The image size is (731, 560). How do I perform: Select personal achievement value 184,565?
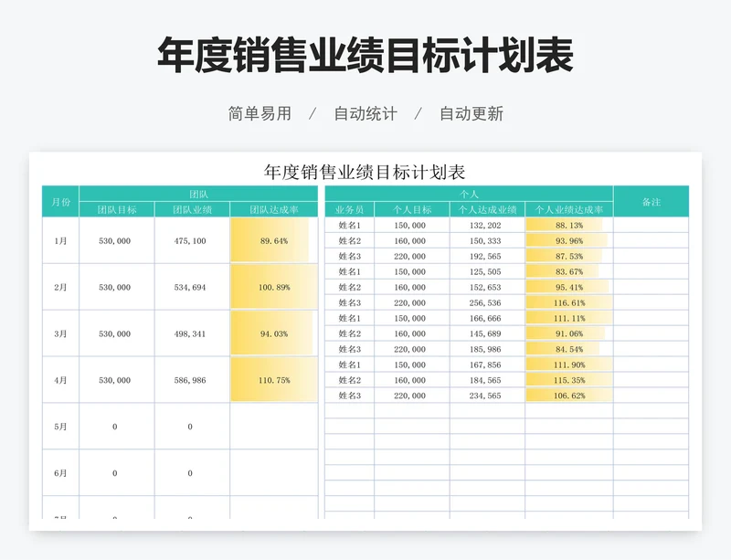tap(485, 380)
